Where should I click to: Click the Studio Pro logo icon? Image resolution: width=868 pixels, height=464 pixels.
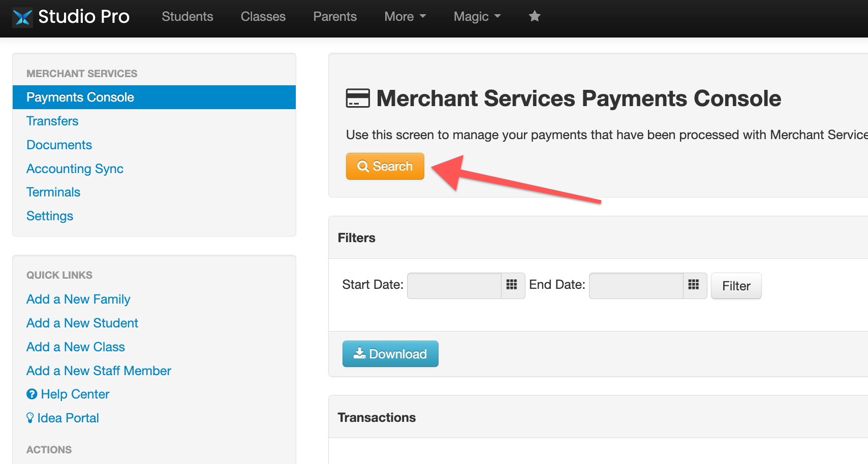point(22,17)
